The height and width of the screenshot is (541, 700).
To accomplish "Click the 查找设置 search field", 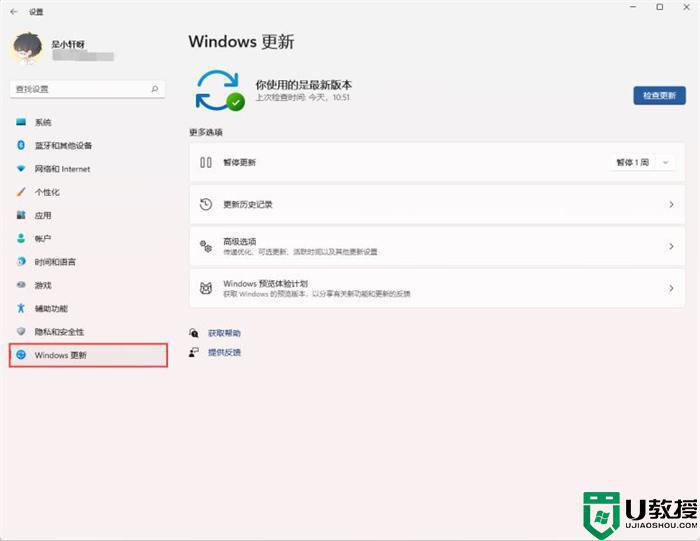I will point(88,89).
